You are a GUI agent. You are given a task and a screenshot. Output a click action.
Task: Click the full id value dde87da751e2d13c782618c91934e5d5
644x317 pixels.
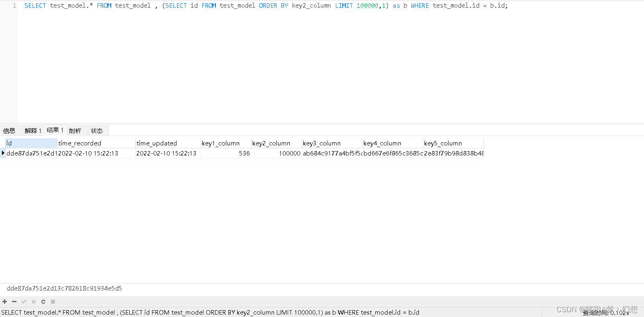click(64, 288)
